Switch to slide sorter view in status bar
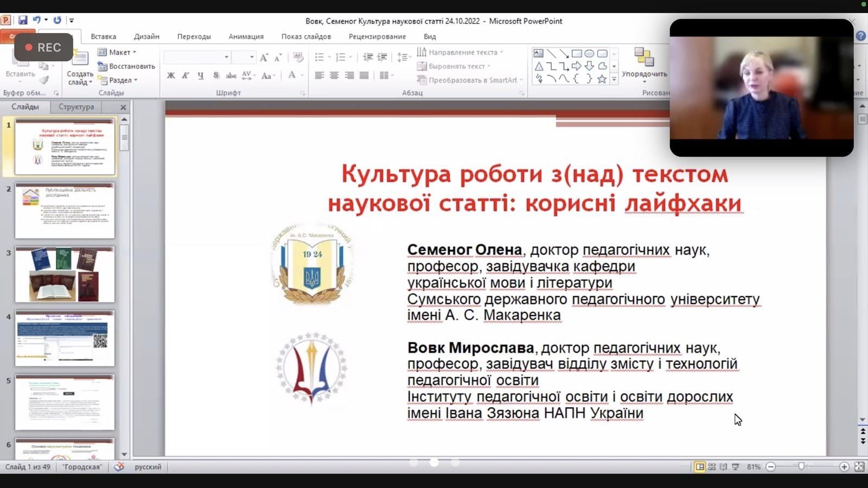Image resolution: width=868 pixels, height=488 pixels. [712, 467]
